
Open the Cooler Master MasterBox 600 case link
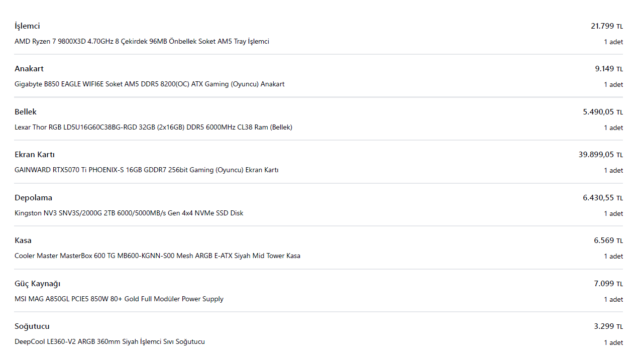(157, 256)
